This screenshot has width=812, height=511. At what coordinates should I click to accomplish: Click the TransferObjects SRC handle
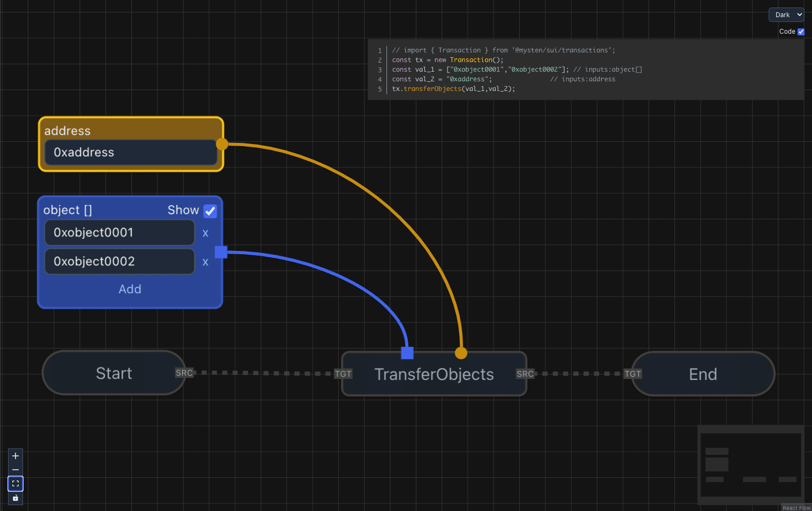click(x=525, y=374)
